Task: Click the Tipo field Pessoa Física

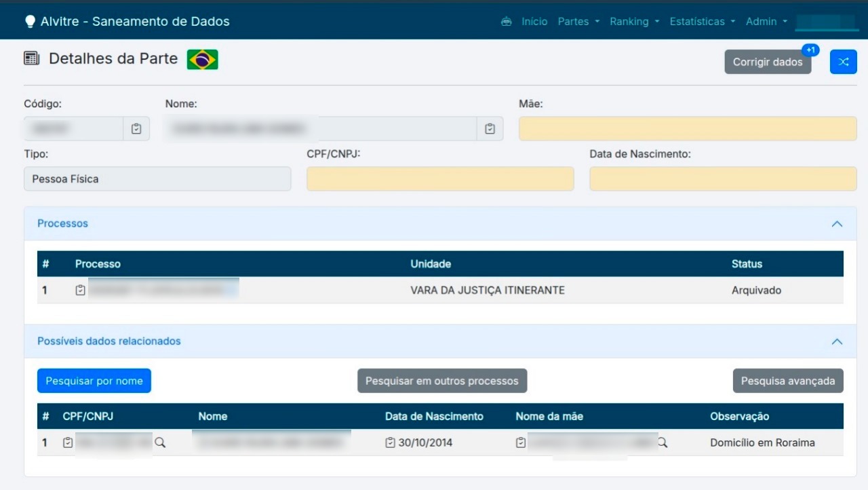Action: click(x=157, y=178)
